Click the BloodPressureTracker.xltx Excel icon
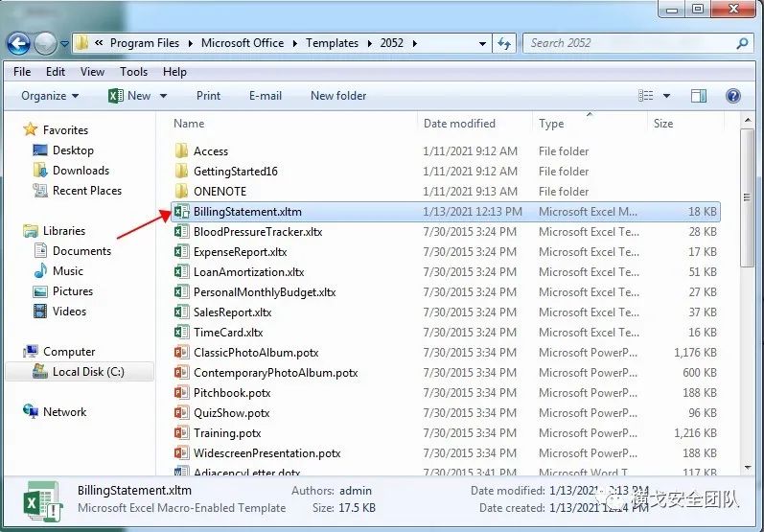Screen dimensions: 764x532 pyautogui.click(x=181, y=231)
